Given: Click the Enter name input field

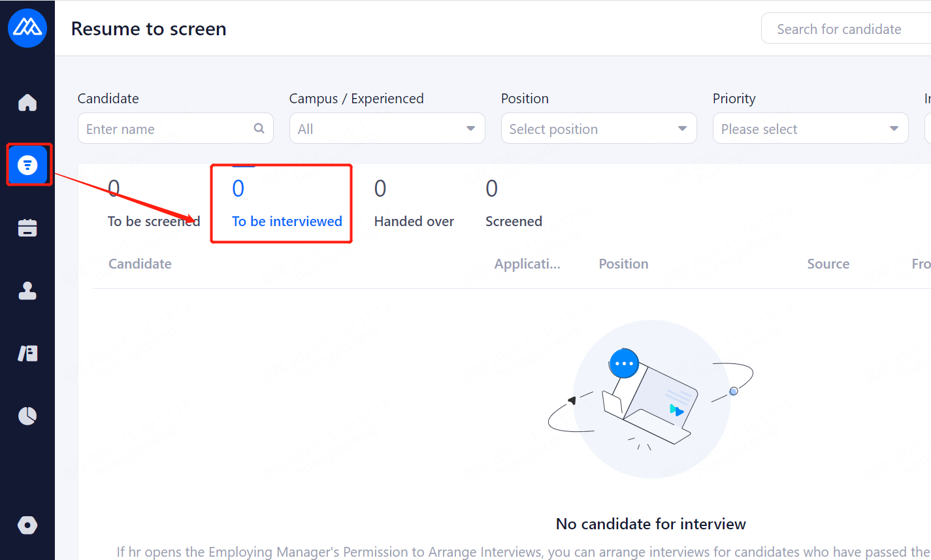Looking at the screenshot, I should tap(167, 129).
